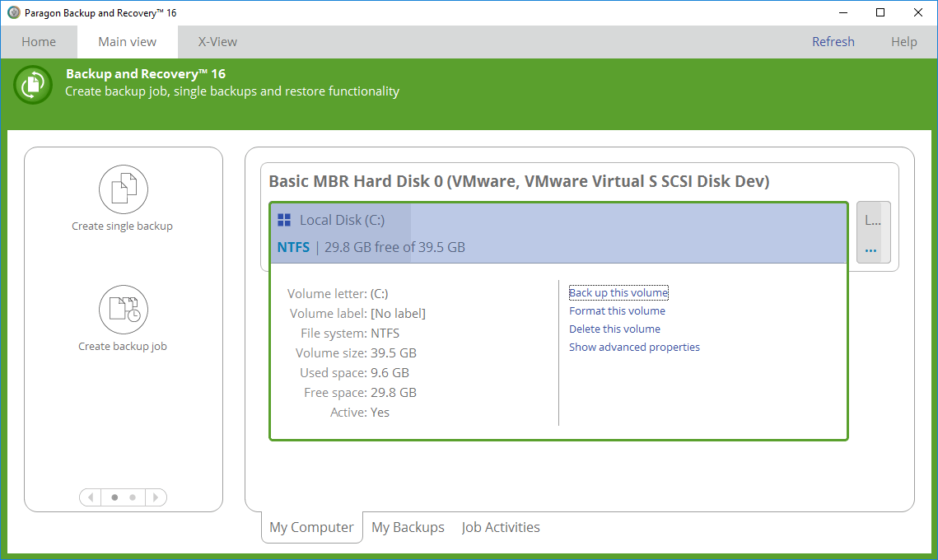Click Format this volume link
The width and height of the screenshot is (938, 560).
click(617, 310)
